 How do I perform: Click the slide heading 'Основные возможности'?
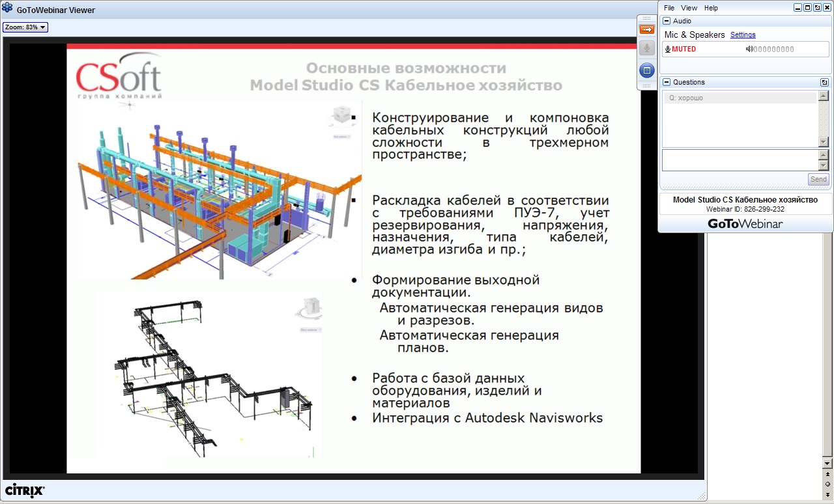(x=406, y=68)
